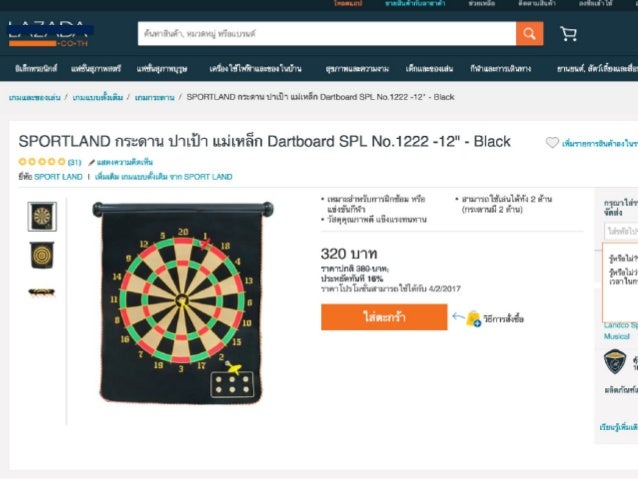Select the second bullseye target thumbnail
This screenshot has height=479, width=638.
point(42,255)
